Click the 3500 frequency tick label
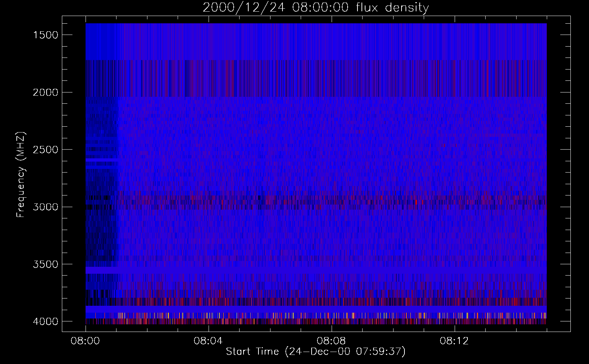This screenshot has width=589, height=364. (x=46, y=264)
